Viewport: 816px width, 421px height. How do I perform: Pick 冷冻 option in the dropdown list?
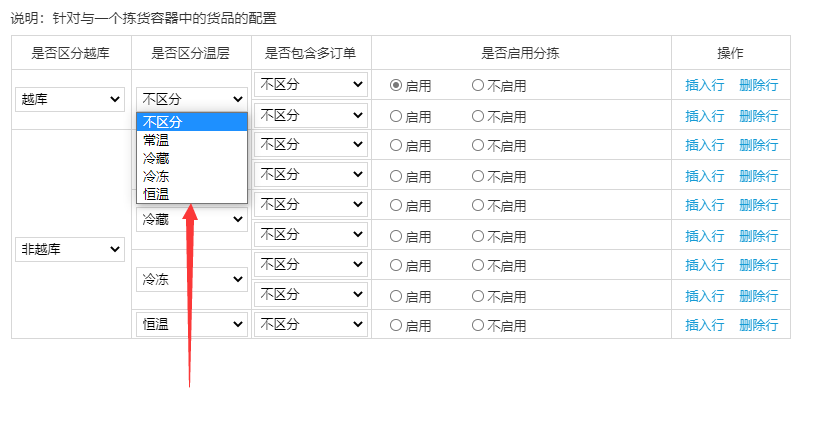[192, 176]
